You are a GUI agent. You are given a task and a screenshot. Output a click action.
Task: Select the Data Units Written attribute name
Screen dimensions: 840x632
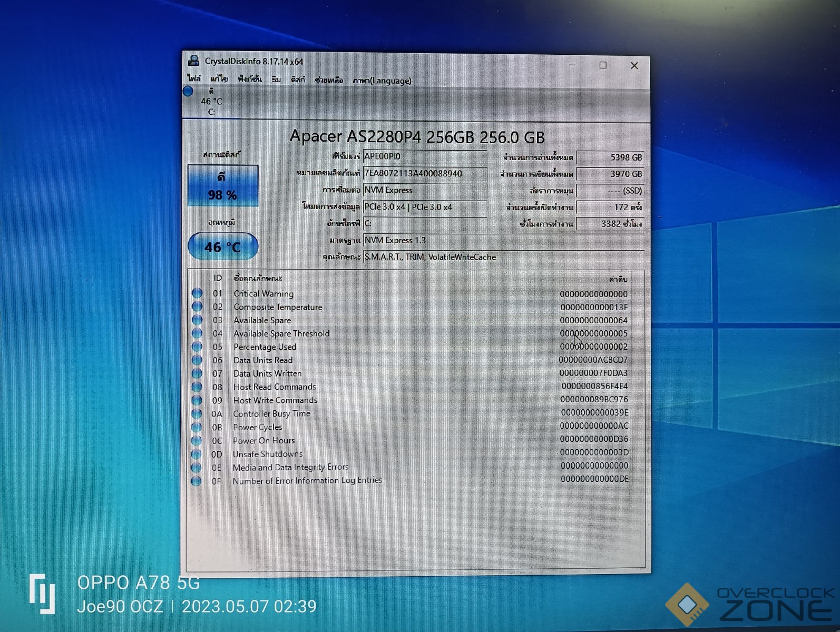[x=268, y=373]
